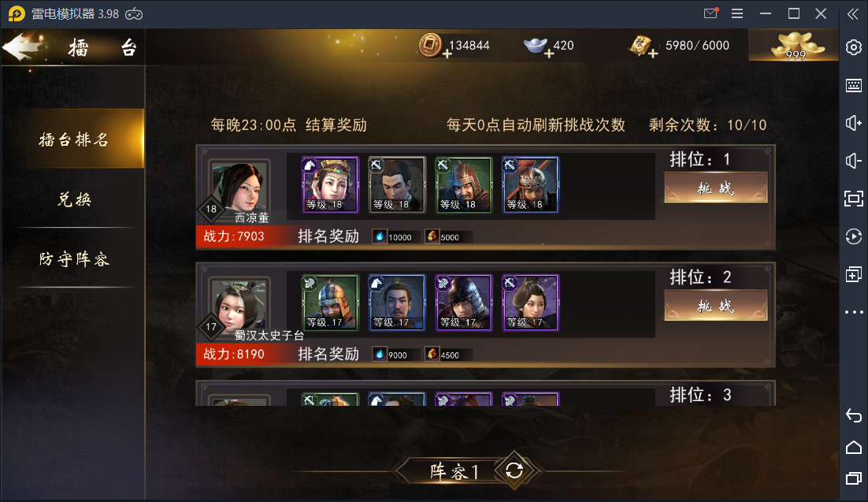
Task: Add silver ingots with plus icon
Action: [x=548, y=54]
